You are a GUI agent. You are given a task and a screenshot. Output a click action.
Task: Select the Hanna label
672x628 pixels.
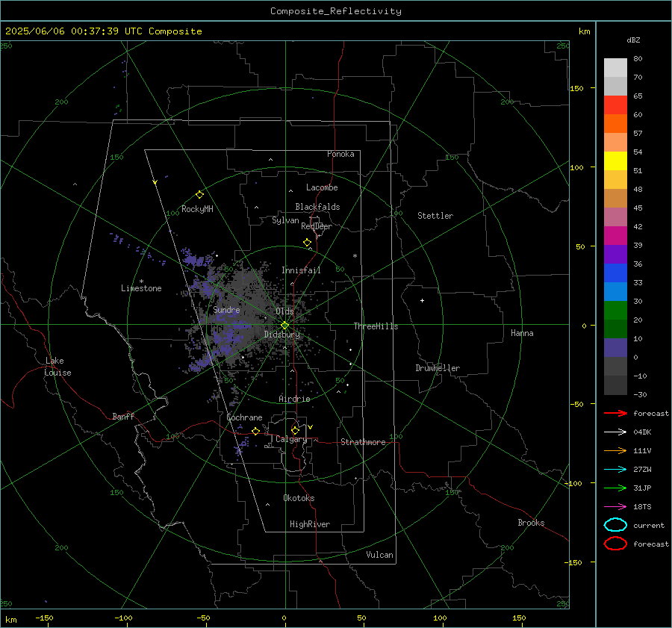pos(522,333)
